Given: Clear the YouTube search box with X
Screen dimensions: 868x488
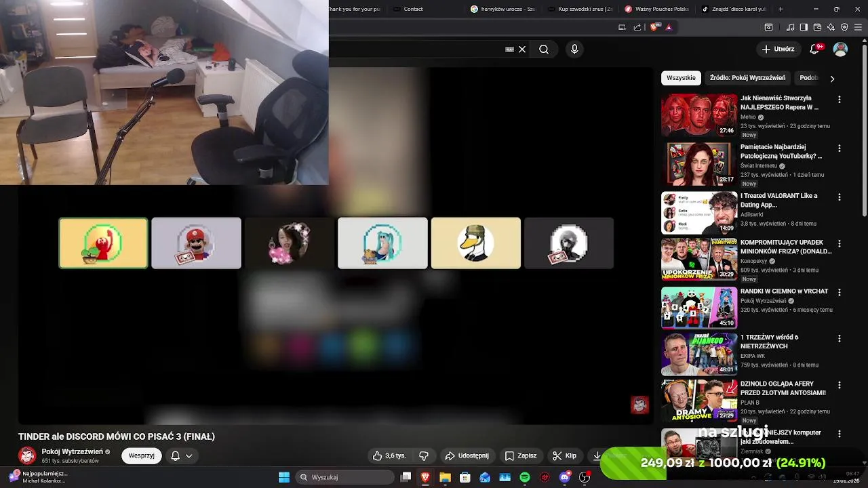Looking at the screenshot, I should point(522,49).
